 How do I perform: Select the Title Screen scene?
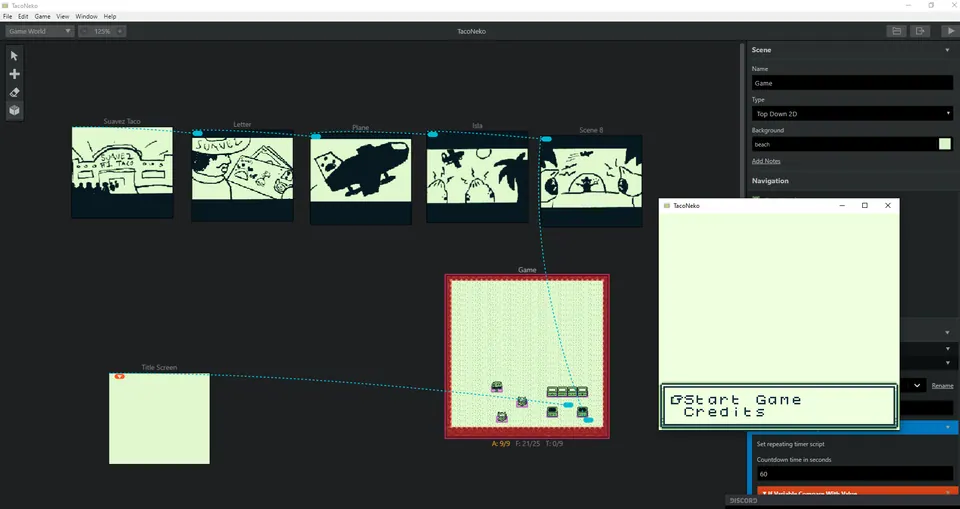coord(159,418)
